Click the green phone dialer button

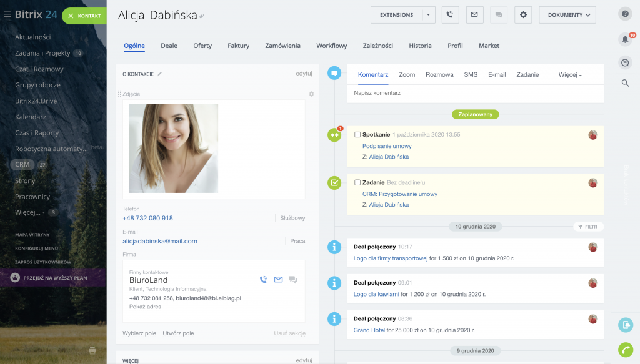pos(625,350)
